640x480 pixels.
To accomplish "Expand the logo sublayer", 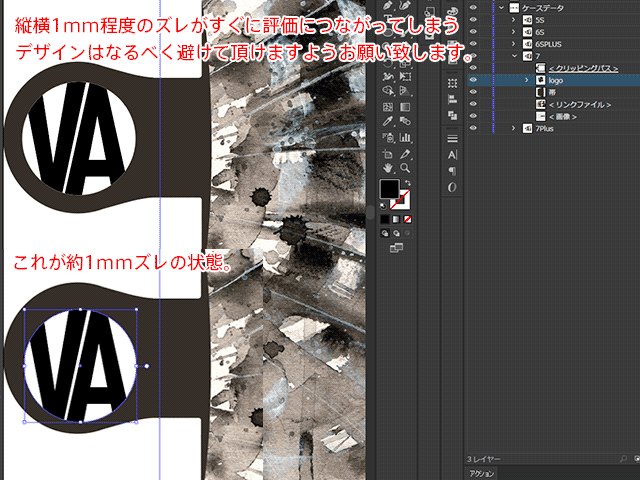I will pyautogui.click(x=527, y=80).
